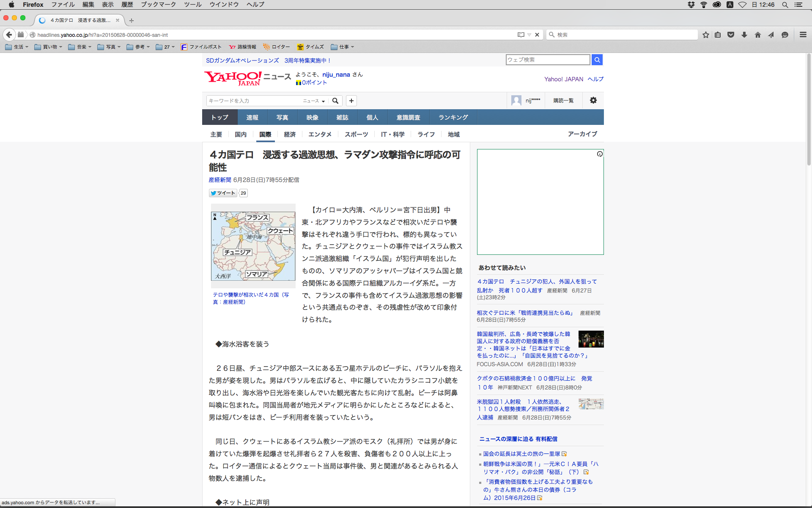Open the Pocket icon in toolbar
This screenshot has width=812, height=508.
click(731, 35)
